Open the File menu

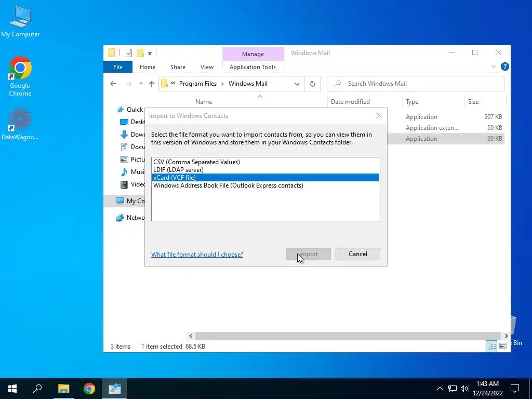click(118, 67)
